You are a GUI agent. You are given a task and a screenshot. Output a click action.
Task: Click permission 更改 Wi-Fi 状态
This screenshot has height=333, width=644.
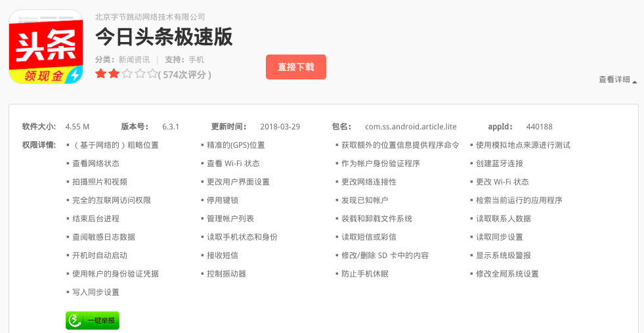pyautogui.click(x=502, y=182)
